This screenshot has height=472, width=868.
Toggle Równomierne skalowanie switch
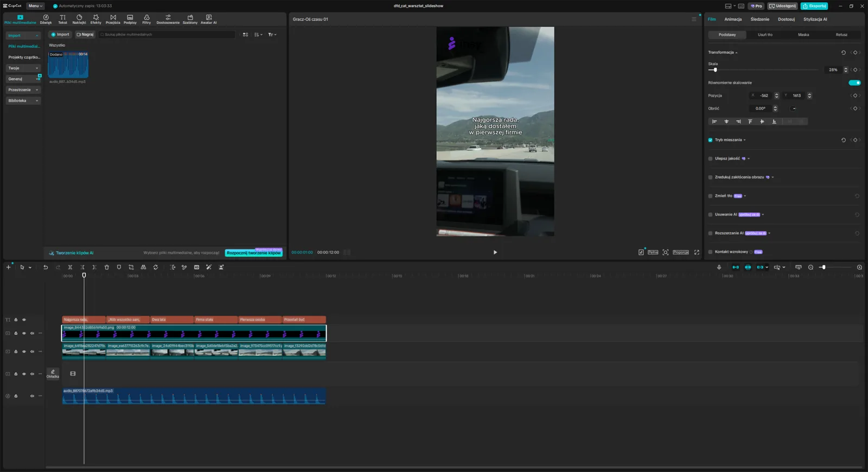click(x=854, y=83)
